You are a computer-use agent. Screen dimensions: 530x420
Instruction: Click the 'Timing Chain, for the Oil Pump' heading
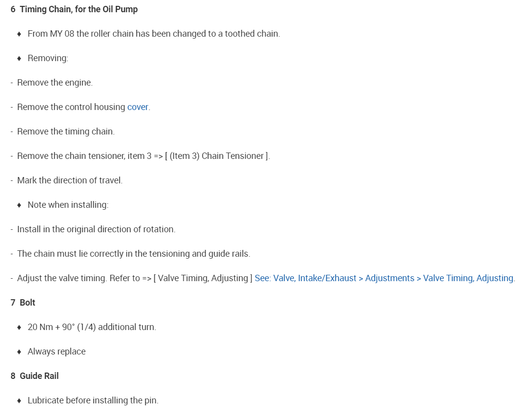click(79, 9)
